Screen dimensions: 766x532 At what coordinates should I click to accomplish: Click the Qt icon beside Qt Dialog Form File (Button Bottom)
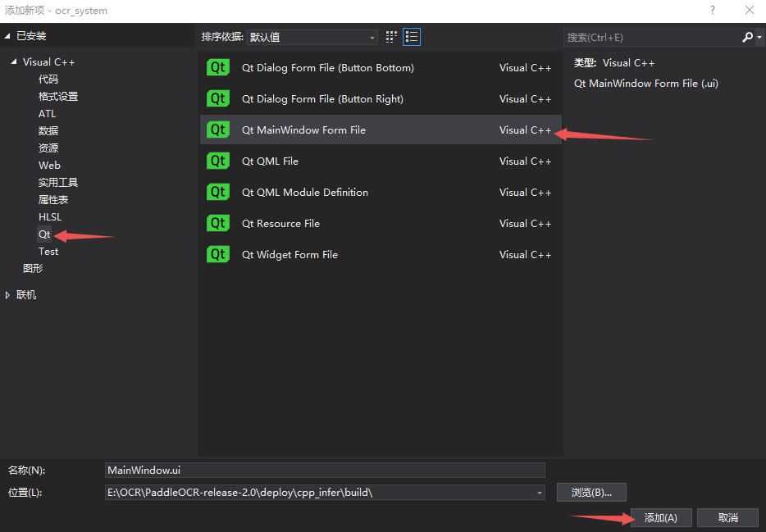(218, 67)
